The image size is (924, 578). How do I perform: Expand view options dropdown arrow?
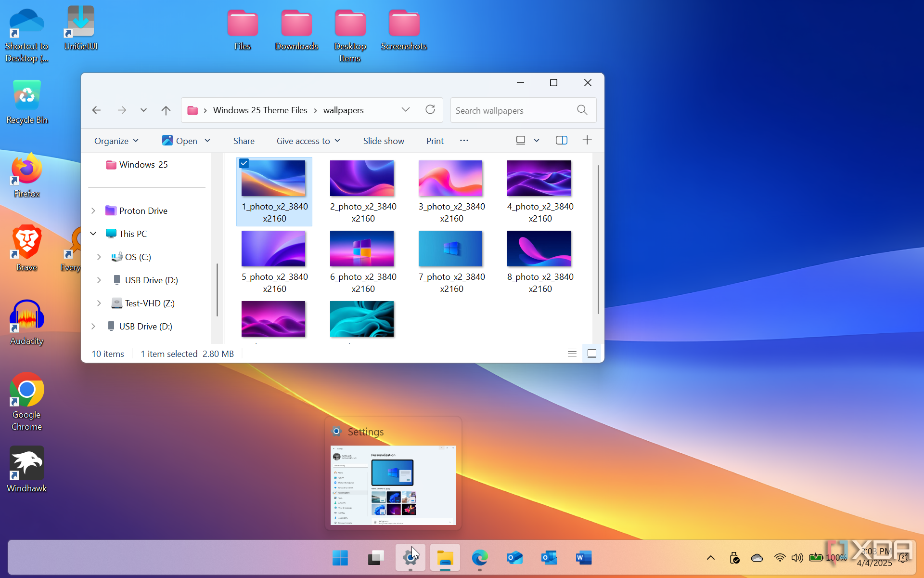point(537,141)
